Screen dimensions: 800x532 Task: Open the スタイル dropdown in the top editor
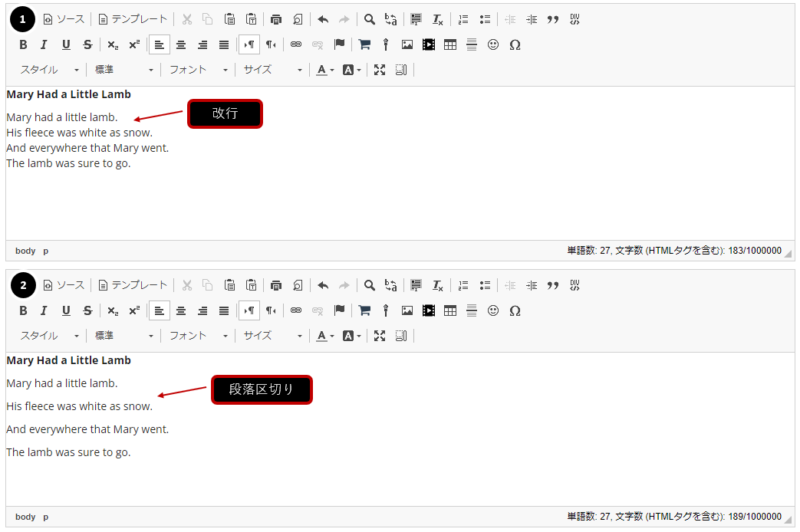pos(49,70)
